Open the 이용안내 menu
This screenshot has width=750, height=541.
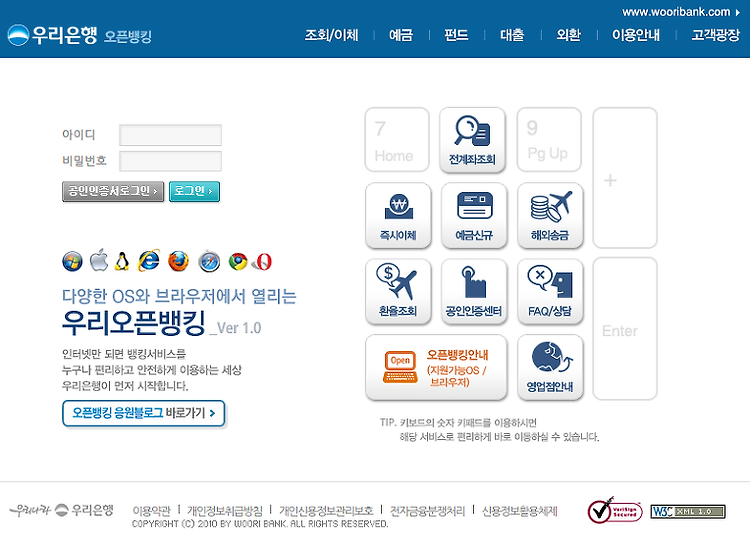636,35
